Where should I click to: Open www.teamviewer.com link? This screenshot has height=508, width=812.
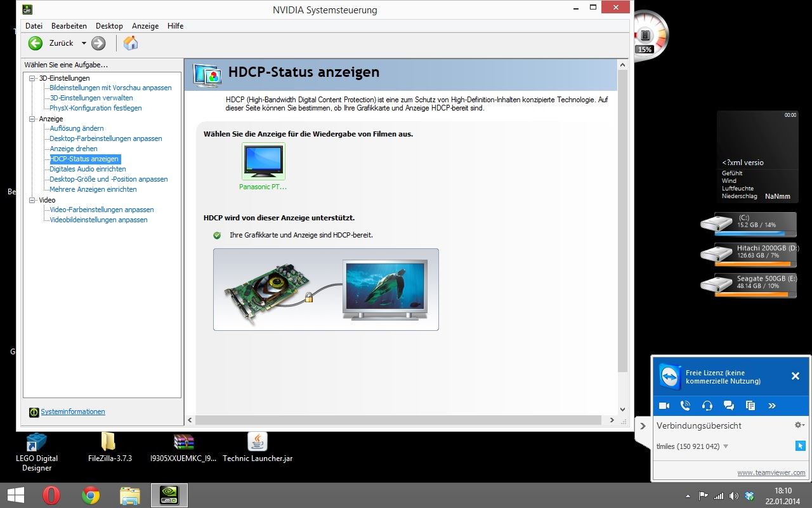[771, 472]
